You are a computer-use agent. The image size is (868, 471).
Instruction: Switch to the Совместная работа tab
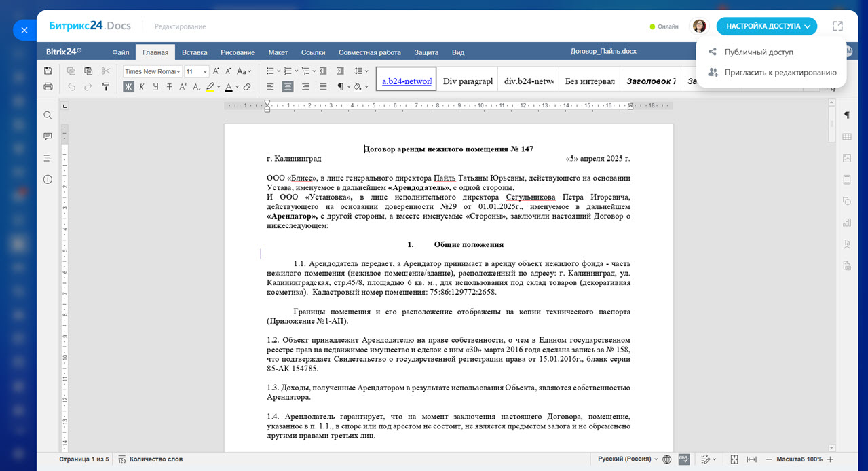(370, 52)
